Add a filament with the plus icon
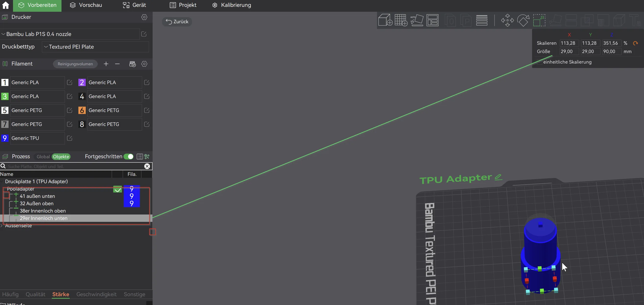Screen dimensions: 644x305 point(106,64)
